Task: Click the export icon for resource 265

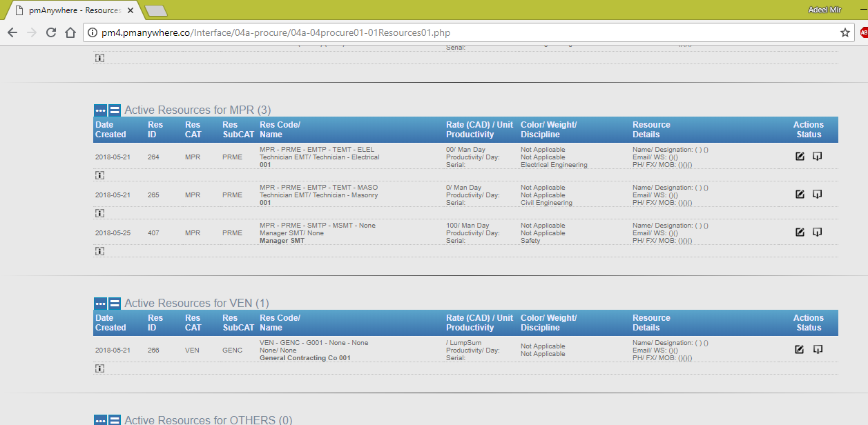Action: (817, 195)
